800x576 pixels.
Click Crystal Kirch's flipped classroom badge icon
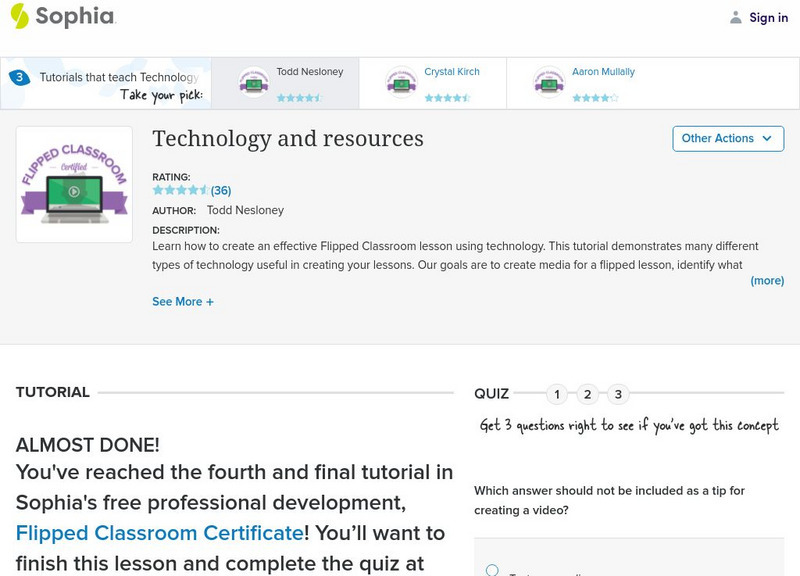(x=401, y=82)
